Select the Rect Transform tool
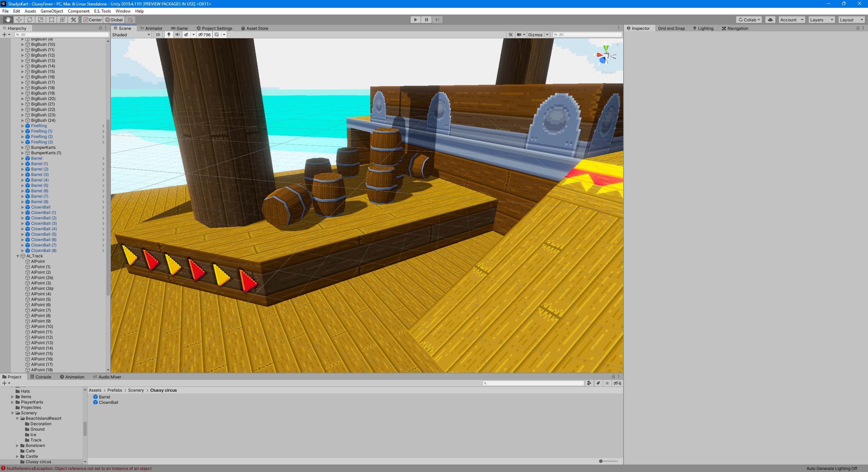 [x=52, y=20]
